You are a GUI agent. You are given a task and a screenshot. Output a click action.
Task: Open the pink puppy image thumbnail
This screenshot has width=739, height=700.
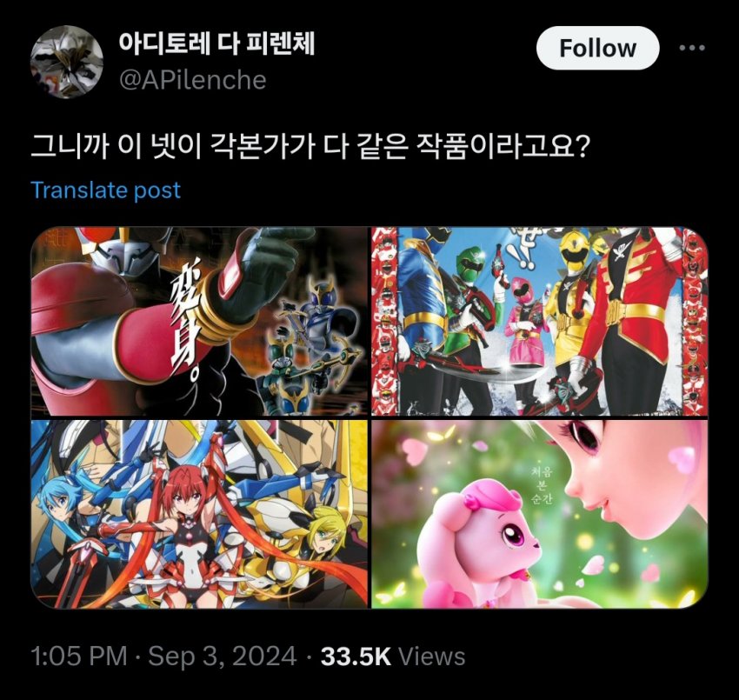(x=540, y=514)
